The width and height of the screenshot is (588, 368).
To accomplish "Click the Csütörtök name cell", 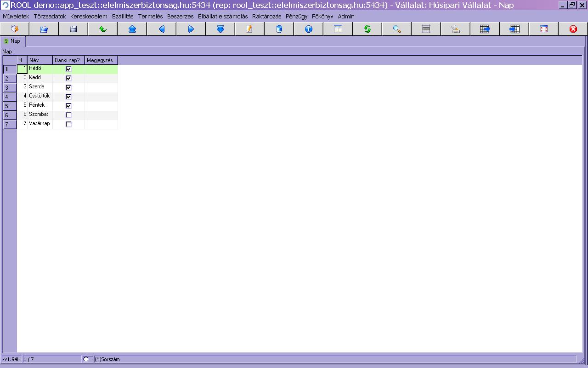I will point(40,97).
